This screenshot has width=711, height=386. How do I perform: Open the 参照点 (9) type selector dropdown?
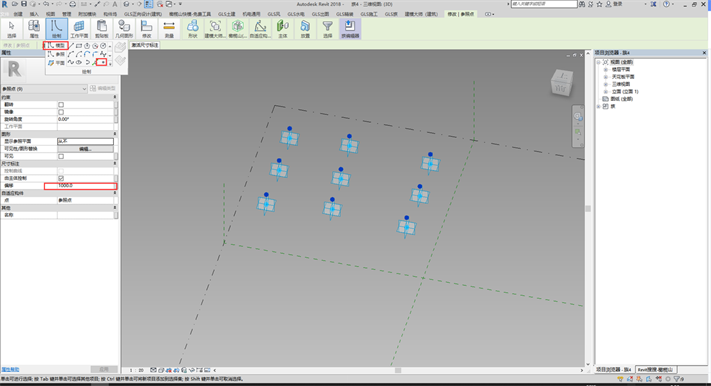[x=44, y=88]
